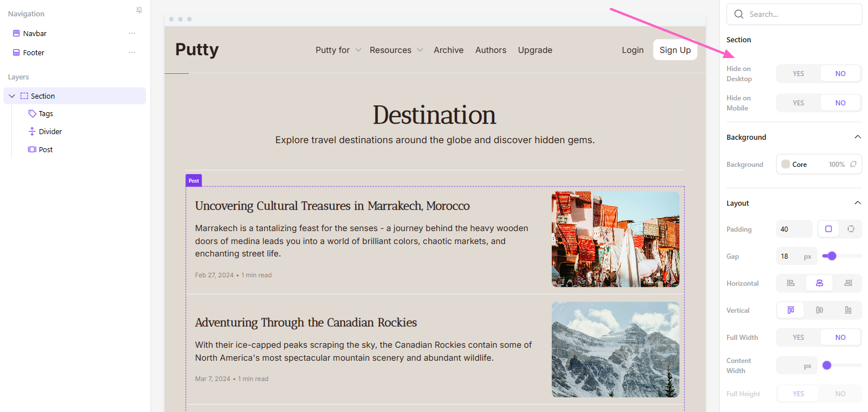
Task: Select horizontal align left icon
Action: [791, 283]
